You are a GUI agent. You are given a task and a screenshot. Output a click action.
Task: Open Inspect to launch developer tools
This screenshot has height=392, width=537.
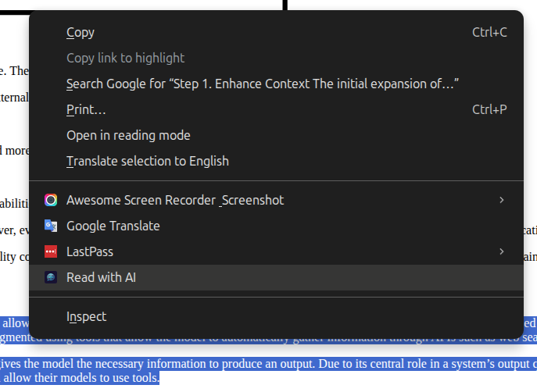tap(86, 316)
